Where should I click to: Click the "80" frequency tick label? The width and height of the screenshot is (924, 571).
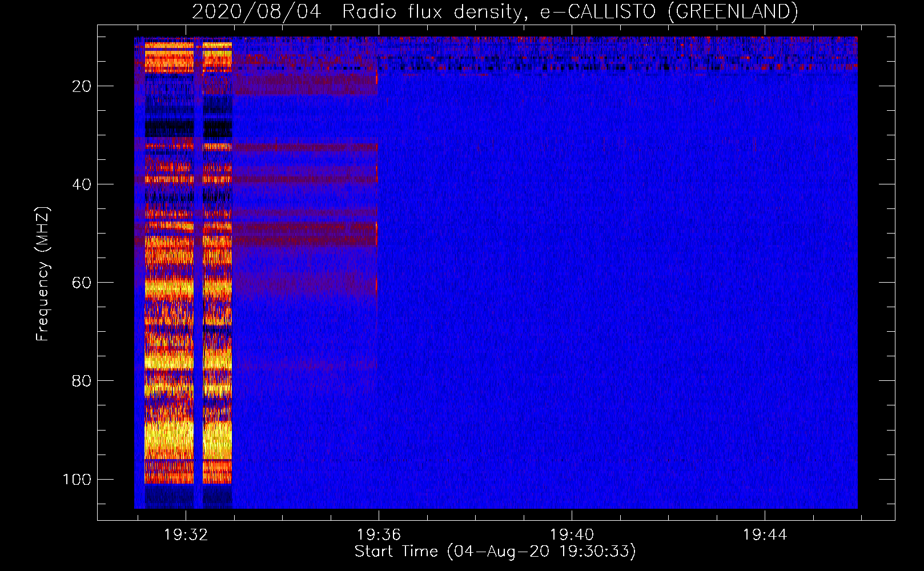[x=82, y=381]
